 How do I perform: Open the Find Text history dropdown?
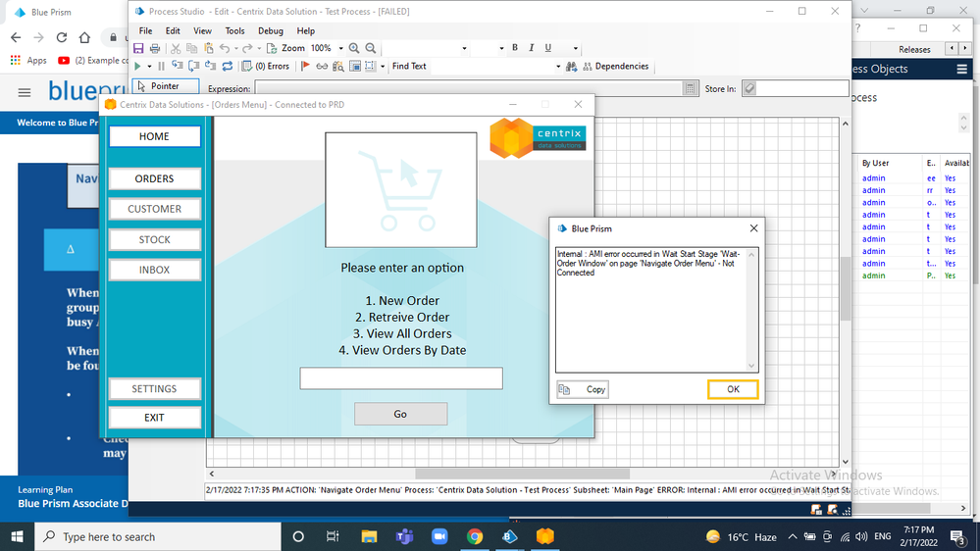click(x=558, y=67)
